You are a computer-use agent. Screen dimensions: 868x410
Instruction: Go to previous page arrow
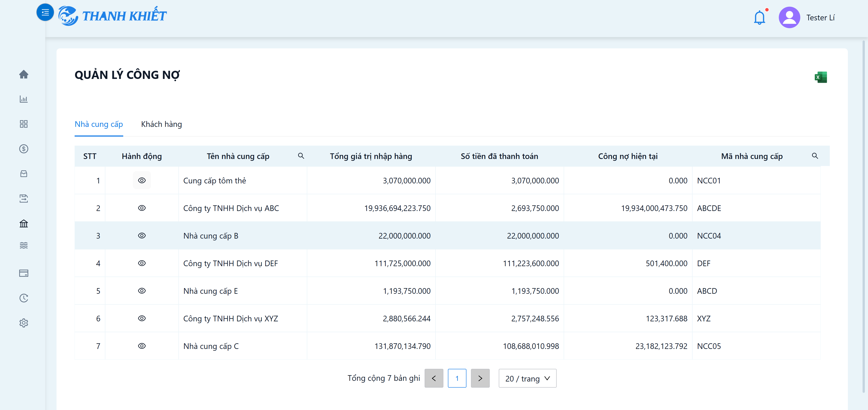pos(434,378)
